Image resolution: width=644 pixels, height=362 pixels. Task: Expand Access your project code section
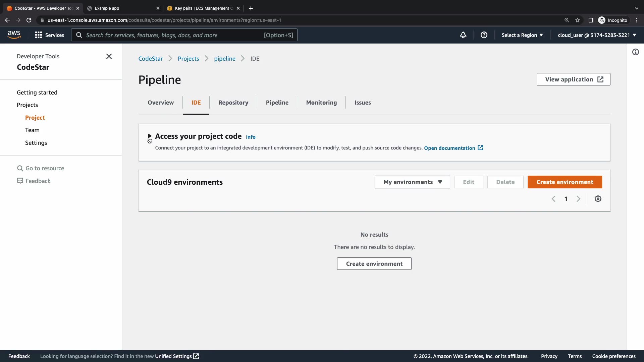point(150,136)
